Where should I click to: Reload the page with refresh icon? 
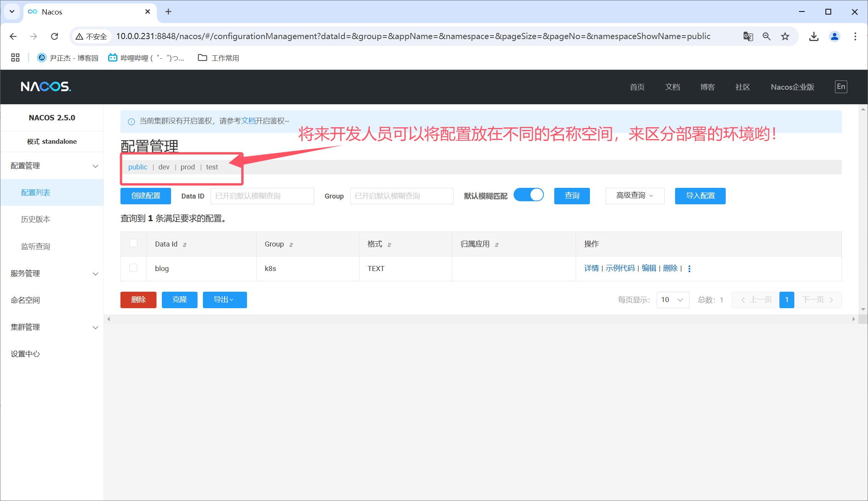tap(54, 36)
